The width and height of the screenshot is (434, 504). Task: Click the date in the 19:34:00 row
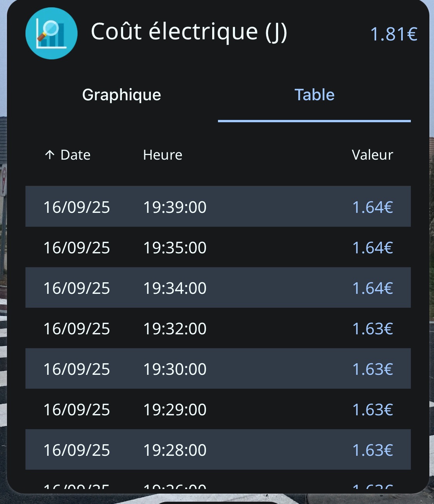(76, 288)
